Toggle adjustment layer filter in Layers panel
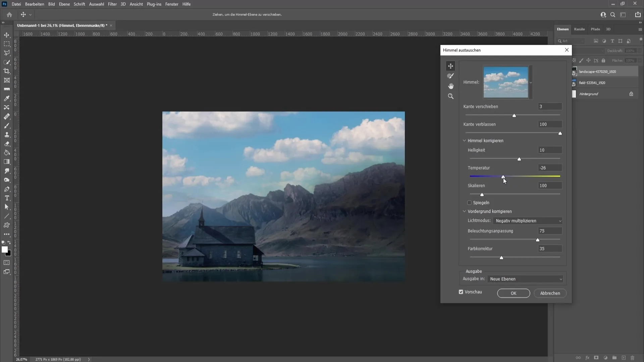This screenshot has height=362, width=644. pyautogui.click(x=604, y=41)
